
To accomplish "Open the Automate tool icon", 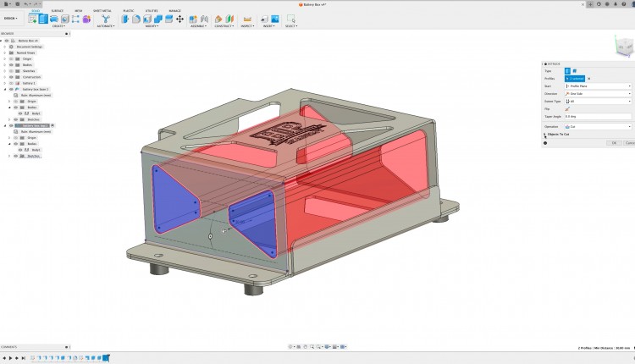I will [106, 19].
